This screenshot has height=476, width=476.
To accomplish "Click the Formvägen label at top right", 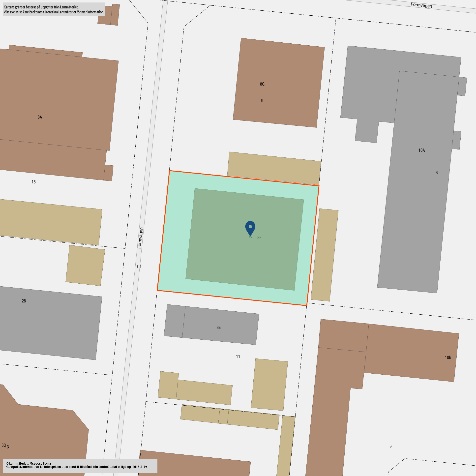I will point(421,5).
